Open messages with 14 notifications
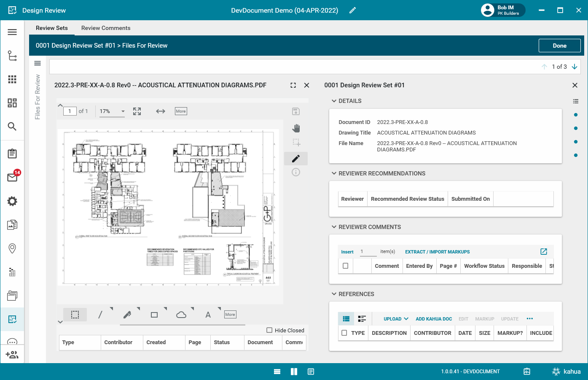Viewport: 588px width, 380px height. pyautogui.click(x=12, y=177)
